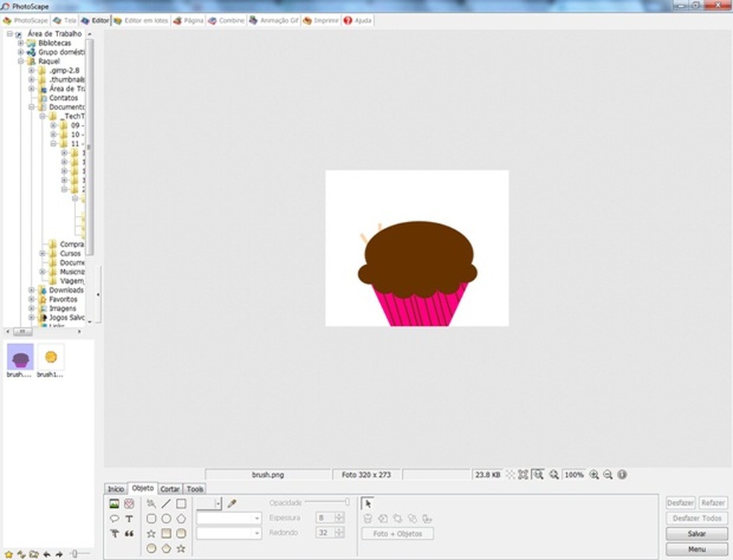Open the Animação Gif menu tab

(x=274, y=21)
